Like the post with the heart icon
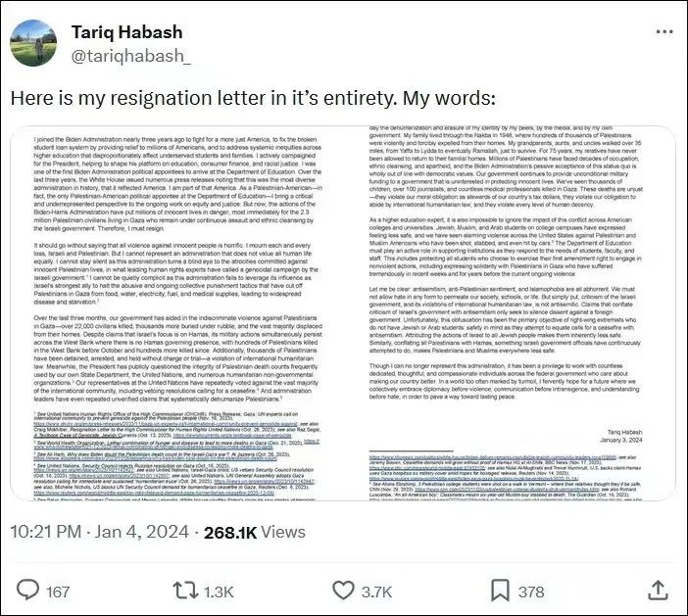Screen dimensions: 688x616 342,592
